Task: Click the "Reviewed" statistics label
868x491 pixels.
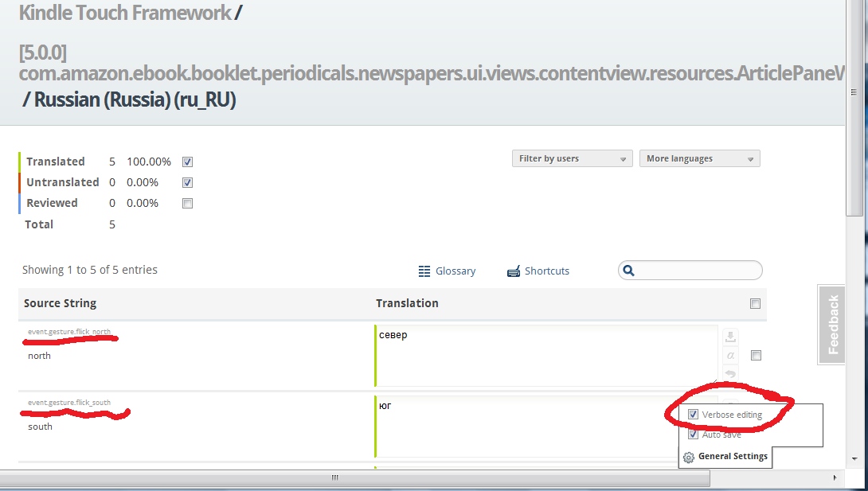Action: pos(52,203)
